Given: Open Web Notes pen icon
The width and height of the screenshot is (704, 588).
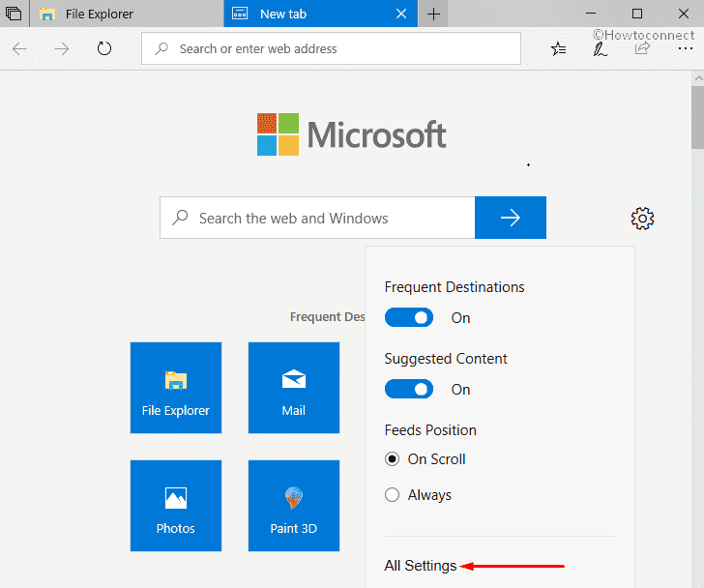Looking at the screenshot, I should [x=600, y=49].
